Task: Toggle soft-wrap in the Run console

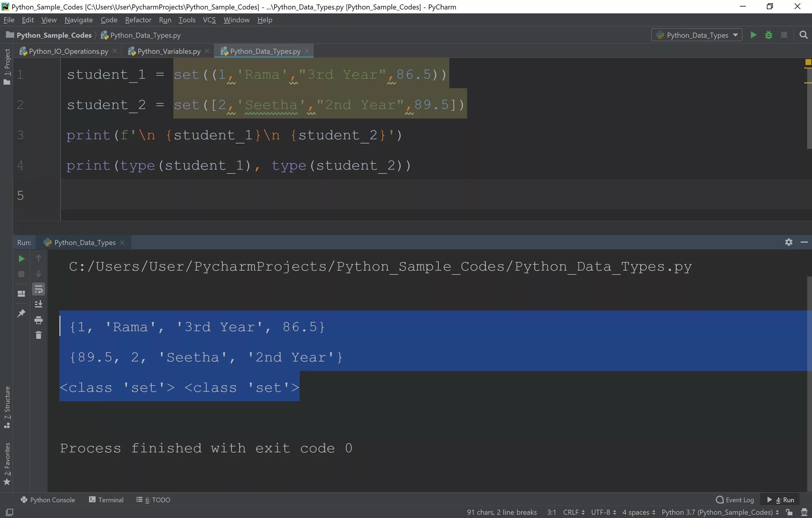Action: [x=39, y=289]
